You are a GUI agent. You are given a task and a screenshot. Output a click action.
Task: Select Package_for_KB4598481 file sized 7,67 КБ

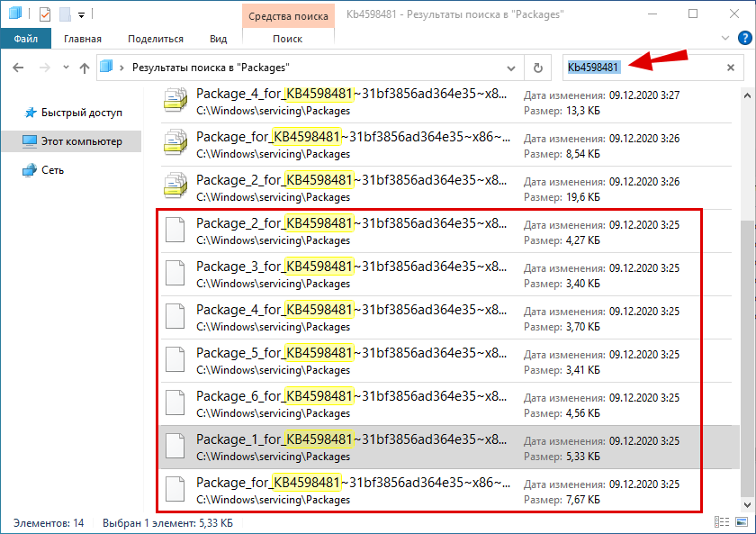click(x=446, y=491)
